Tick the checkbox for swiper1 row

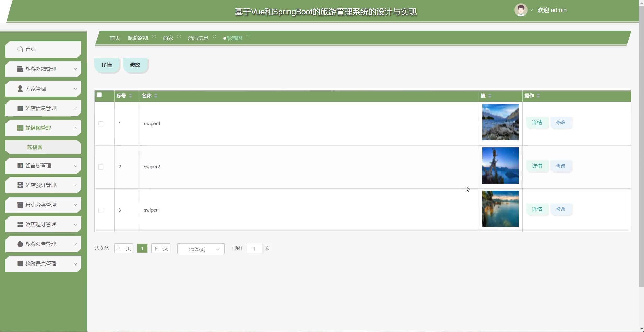(x=101, y=210)
